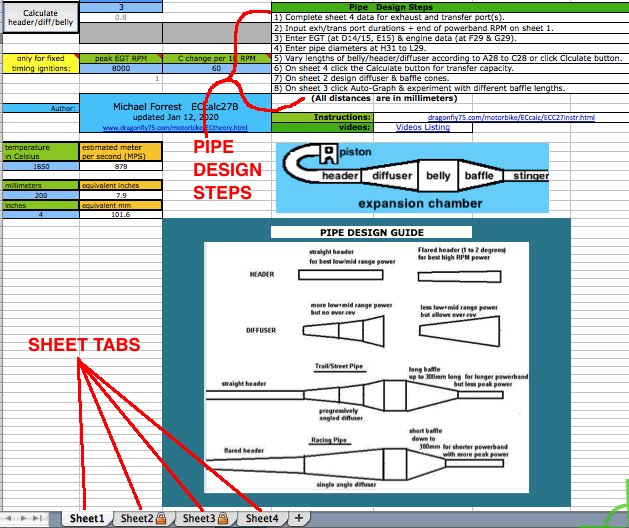
Task: Click the lock icon on Sheet3 tab
Action: tap(224, 518)
